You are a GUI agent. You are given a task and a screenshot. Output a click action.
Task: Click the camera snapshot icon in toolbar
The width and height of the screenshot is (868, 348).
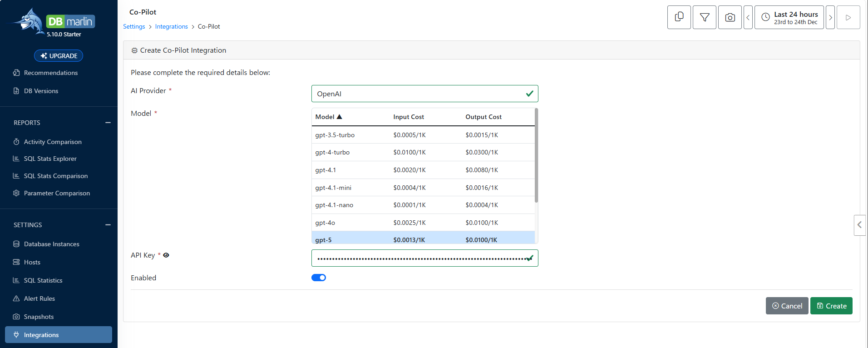tap(730, 17)
